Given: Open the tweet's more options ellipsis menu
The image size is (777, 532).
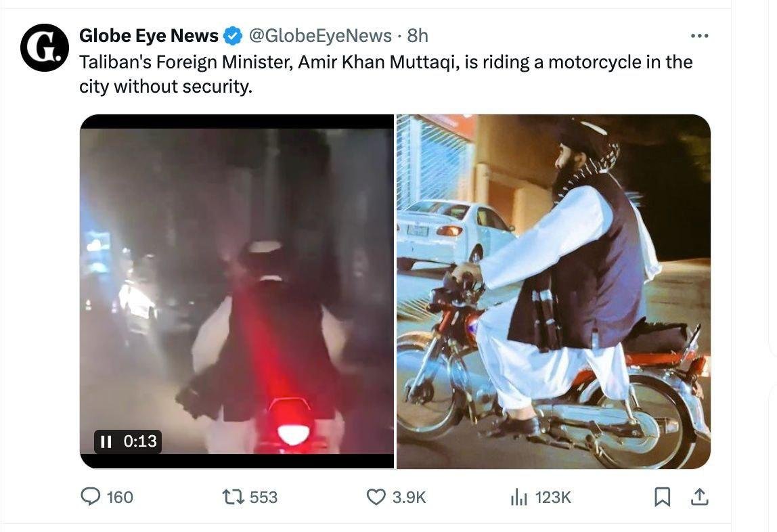Looking at the screenshot, I should click(x=698, y=36).
